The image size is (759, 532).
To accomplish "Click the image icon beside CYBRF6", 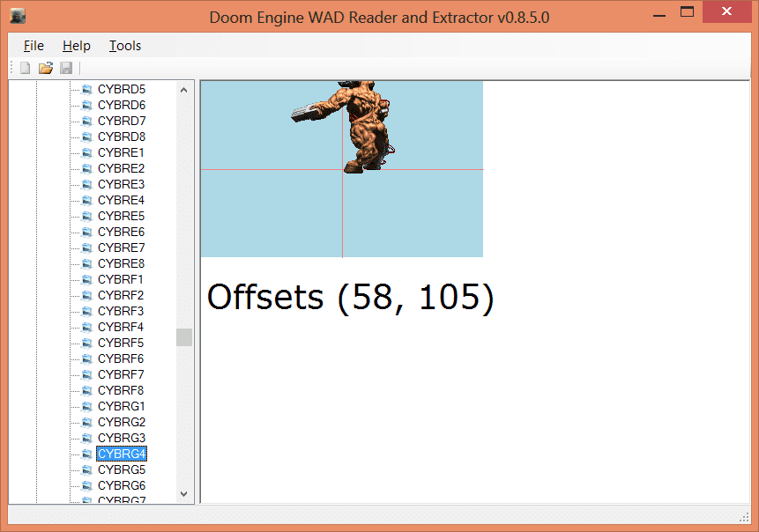I will click(x=87, y=358).
